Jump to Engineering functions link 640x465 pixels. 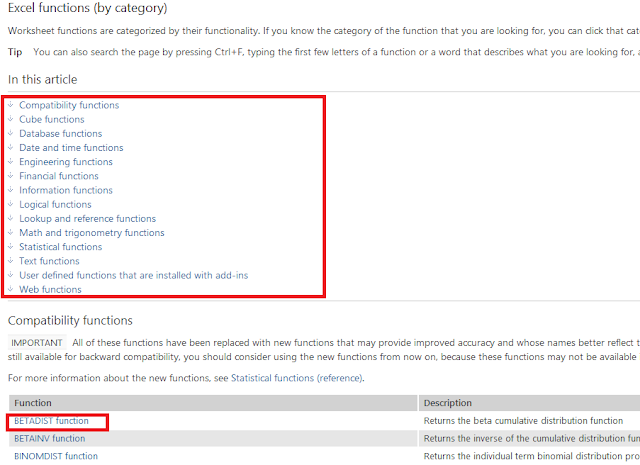click(x=66, y=162)
